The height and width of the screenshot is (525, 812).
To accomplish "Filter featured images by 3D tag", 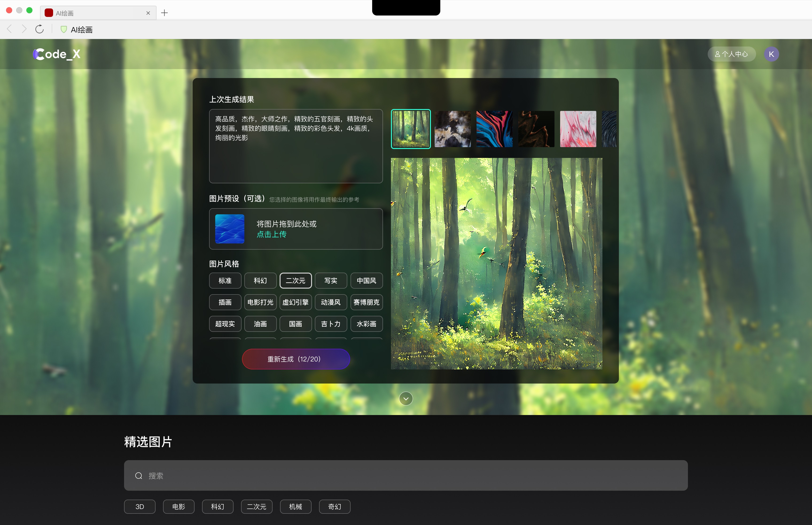I will (x=140, y=507).
